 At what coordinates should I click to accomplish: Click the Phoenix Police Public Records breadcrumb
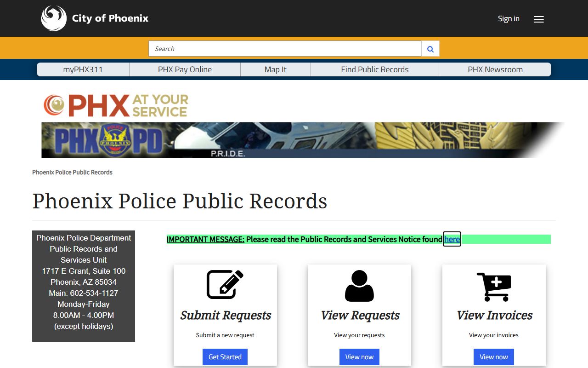tap(72, 172)
